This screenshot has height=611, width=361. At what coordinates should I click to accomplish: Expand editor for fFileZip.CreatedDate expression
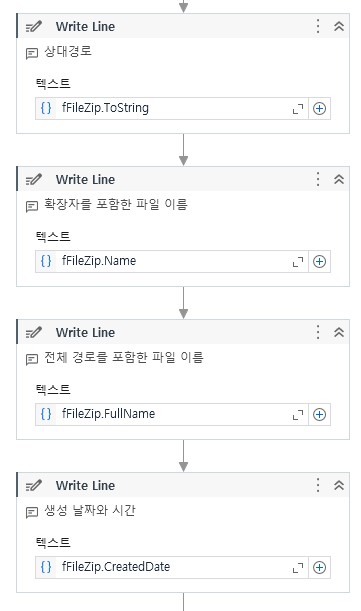[298, 568]
